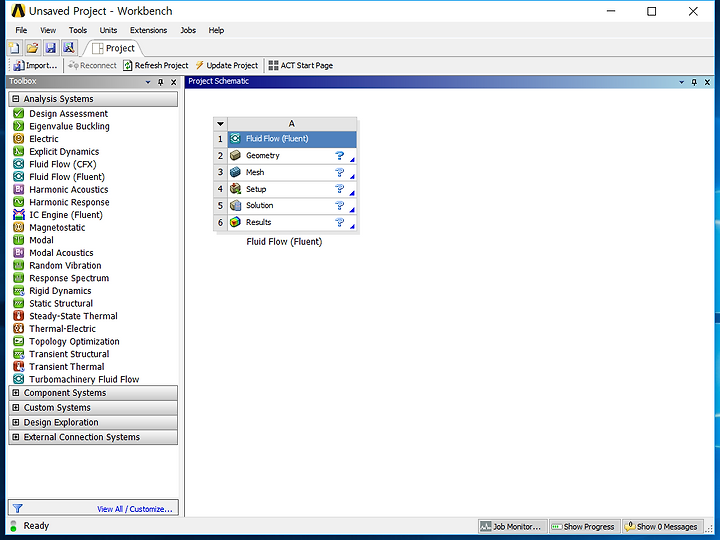Click the Harmonic Response icon
720x540 pixels.
18,202
